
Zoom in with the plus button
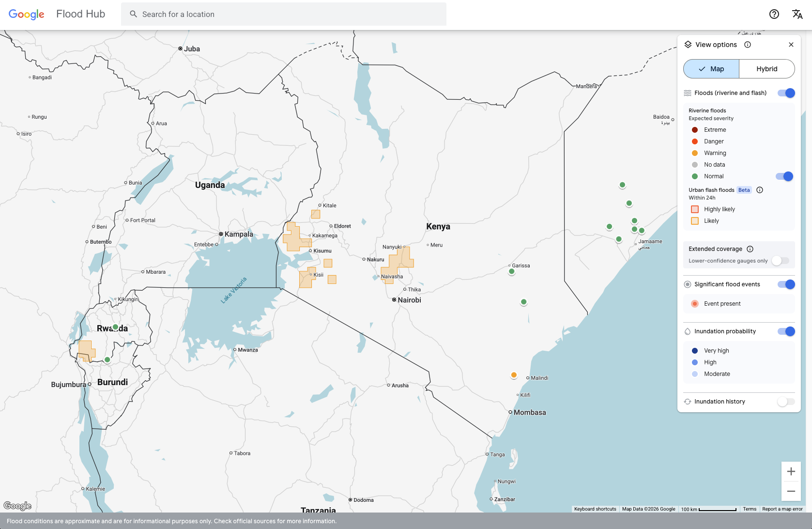[x=791, y=471]
